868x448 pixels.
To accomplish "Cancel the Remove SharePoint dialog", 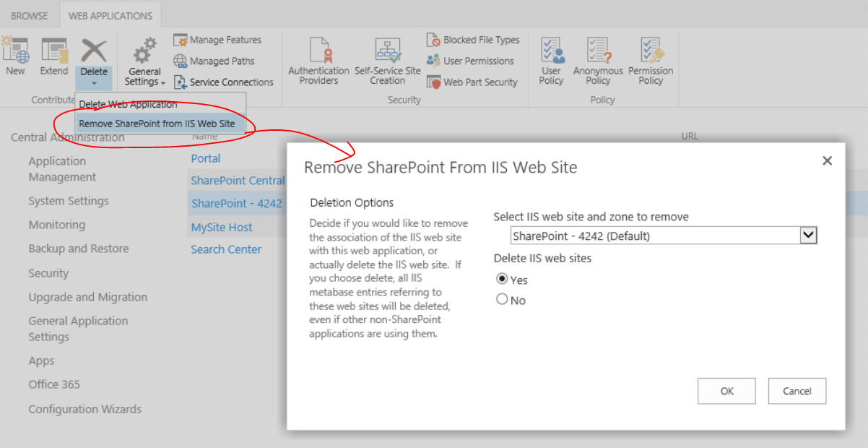I will (797, 391).
